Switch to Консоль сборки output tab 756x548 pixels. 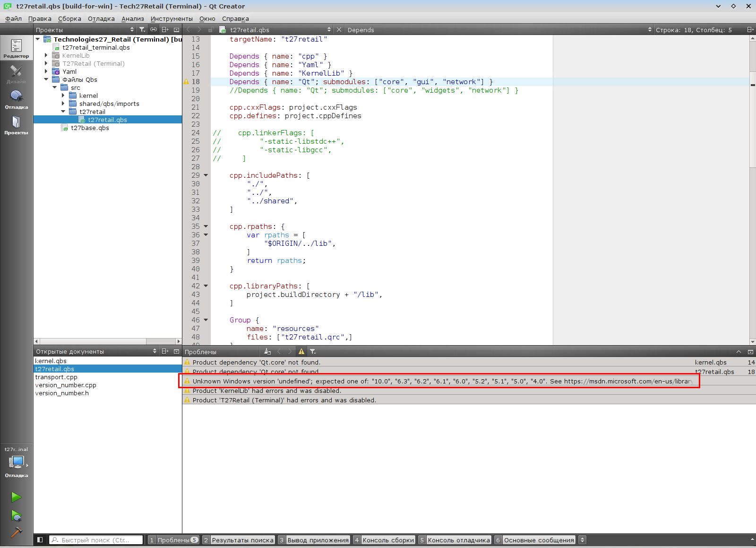pos(388,540)
